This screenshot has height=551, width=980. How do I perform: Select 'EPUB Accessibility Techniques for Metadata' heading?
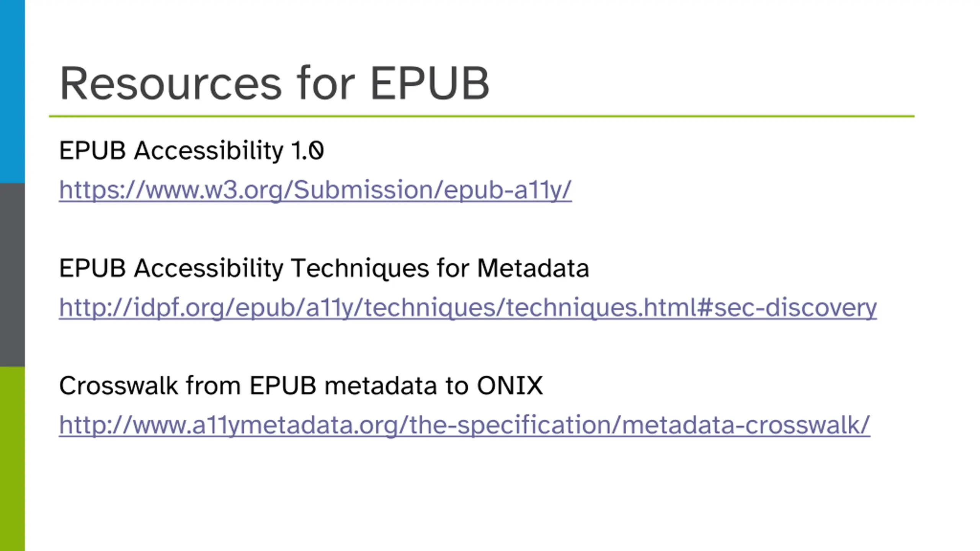point(324,268)
